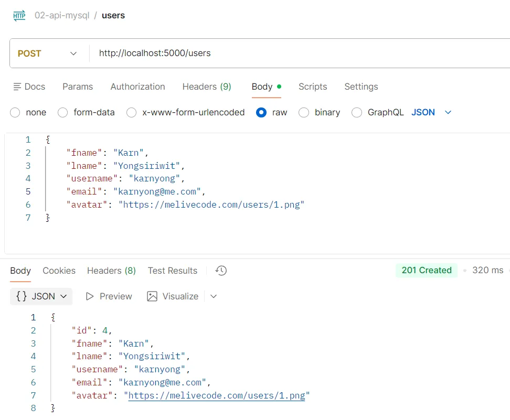Viewport: 510px width, 420px height.
Task: Click the 201 Created status indicator
Action: click(427, 270)
